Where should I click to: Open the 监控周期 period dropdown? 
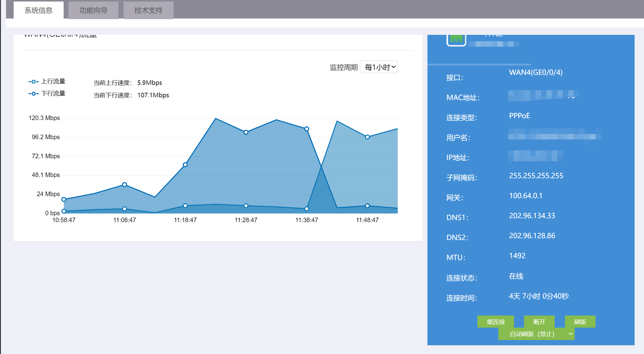click(x=379, y=67)
